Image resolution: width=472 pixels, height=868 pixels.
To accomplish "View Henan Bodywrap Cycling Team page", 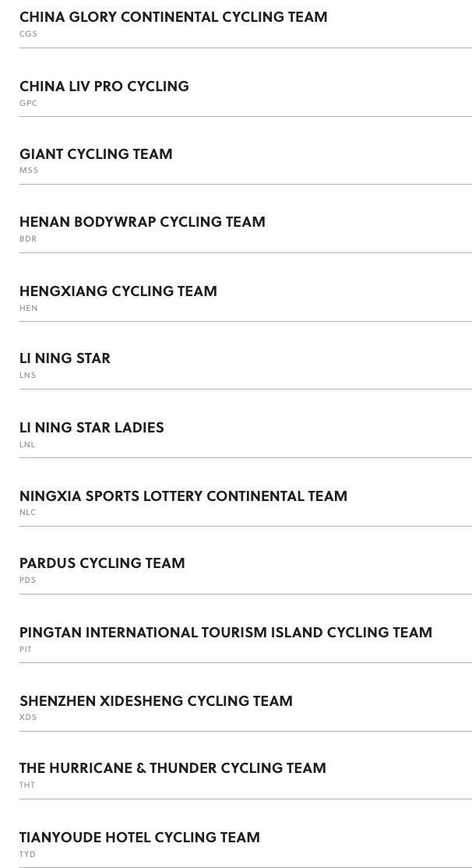I will (x=143, y=222).
